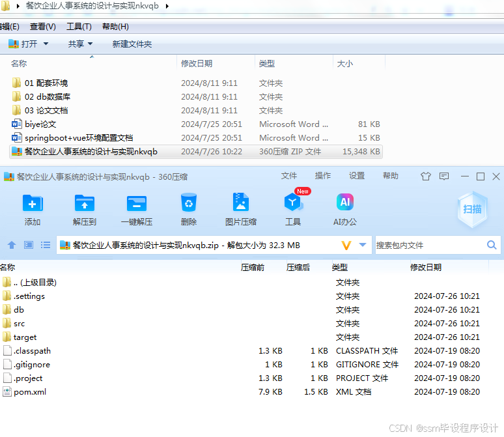Launch the AI办公 icon
Viewport: 504px width, 437px height.
point(345,202)
